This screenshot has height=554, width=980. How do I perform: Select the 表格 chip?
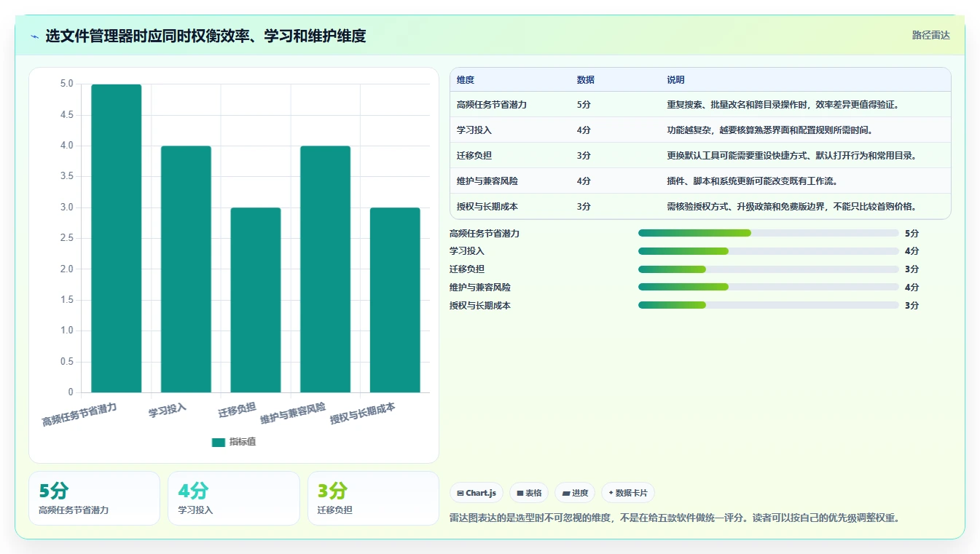(x=529, y=493)
